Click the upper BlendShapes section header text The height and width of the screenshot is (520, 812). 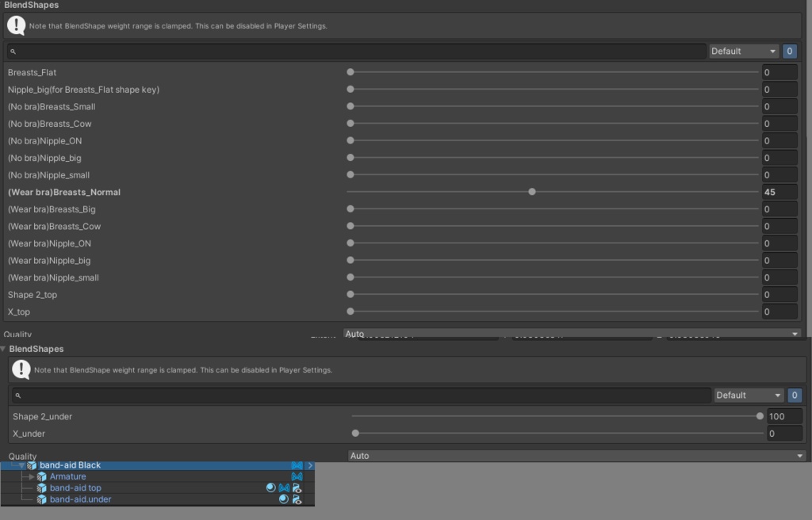point(31,6)
